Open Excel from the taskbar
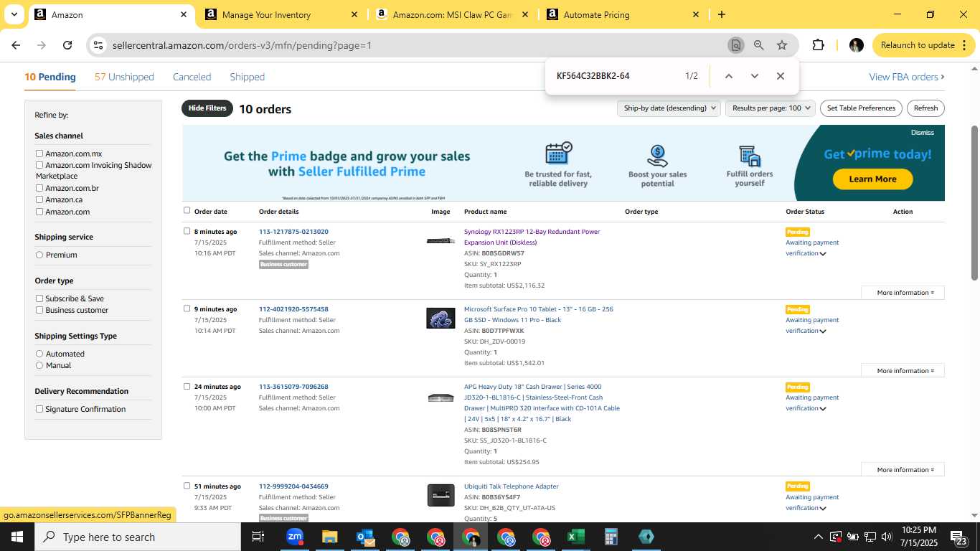 click(x=575, y=537)
